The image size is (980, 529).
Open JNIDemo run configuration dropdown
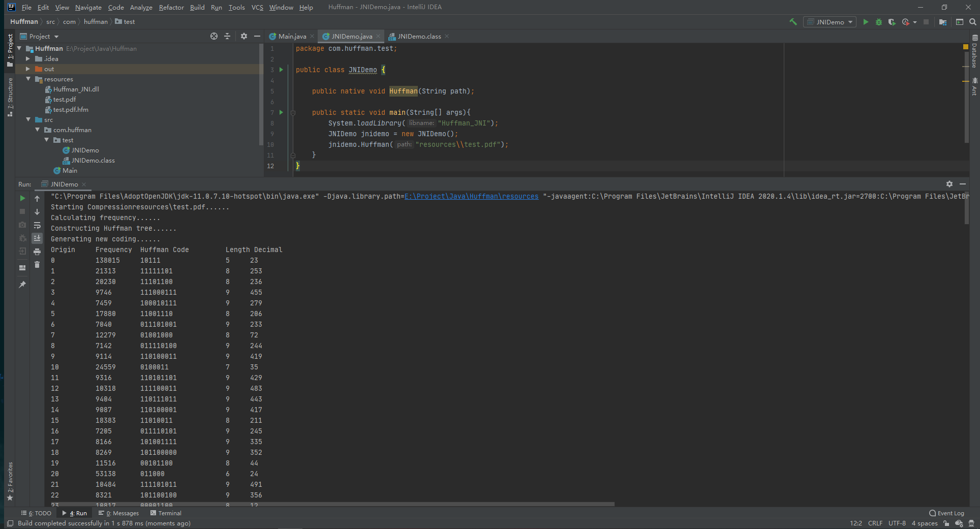830,22
